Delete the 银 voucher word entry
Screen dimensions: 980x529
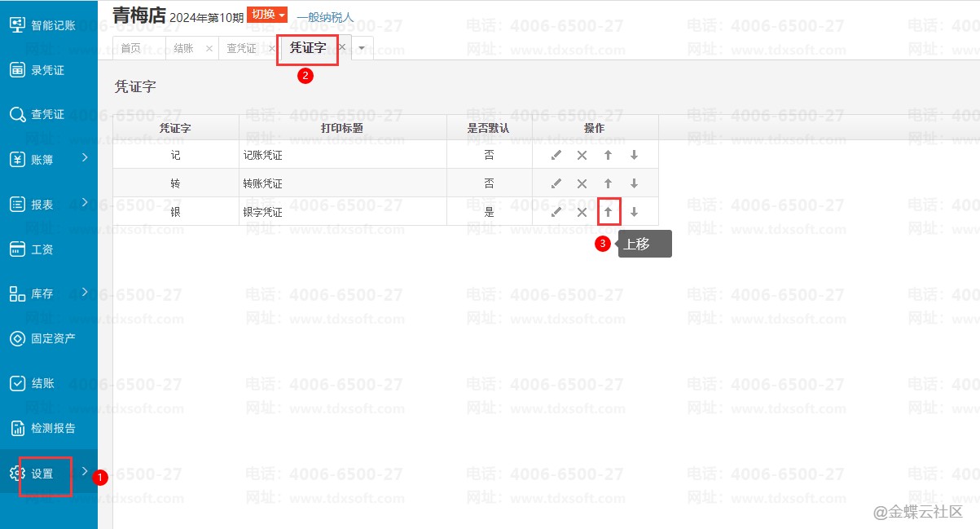[582, 212]
